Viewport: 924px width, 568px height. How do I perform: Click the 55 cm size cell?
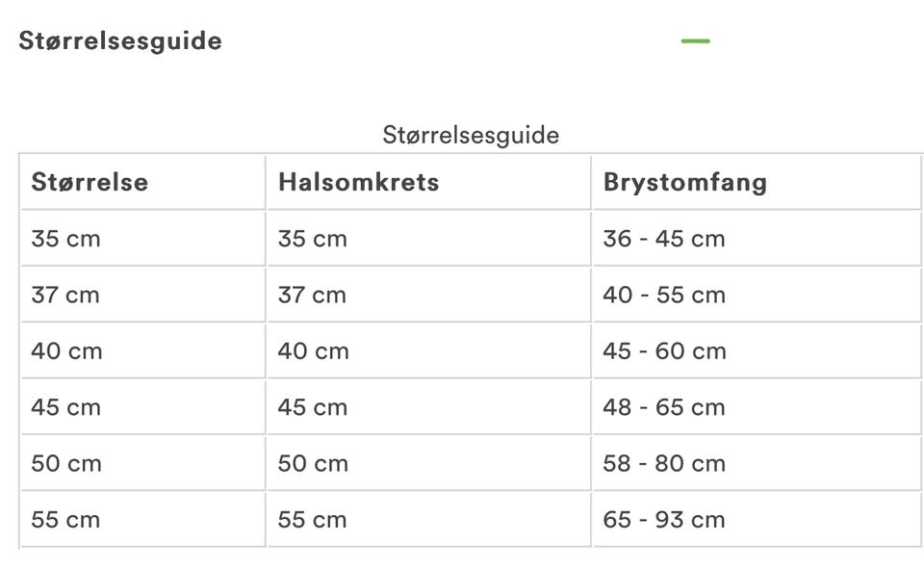click(x=143, y=520)
